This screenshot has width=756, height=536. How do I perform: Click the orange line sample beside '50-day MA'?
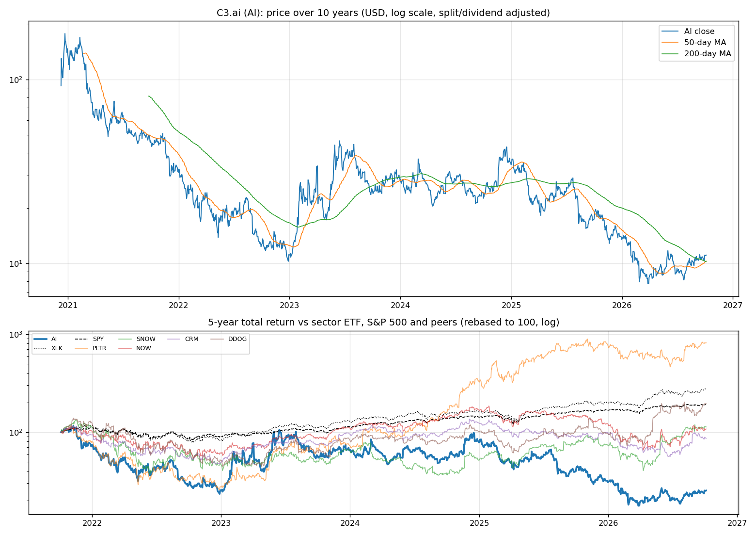(x=671, y=43)
